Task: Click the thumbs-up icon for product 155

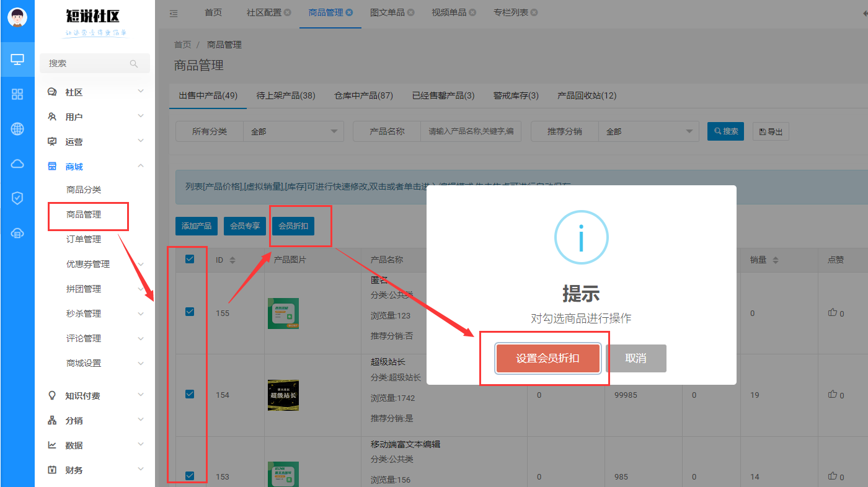Action: 833,312
